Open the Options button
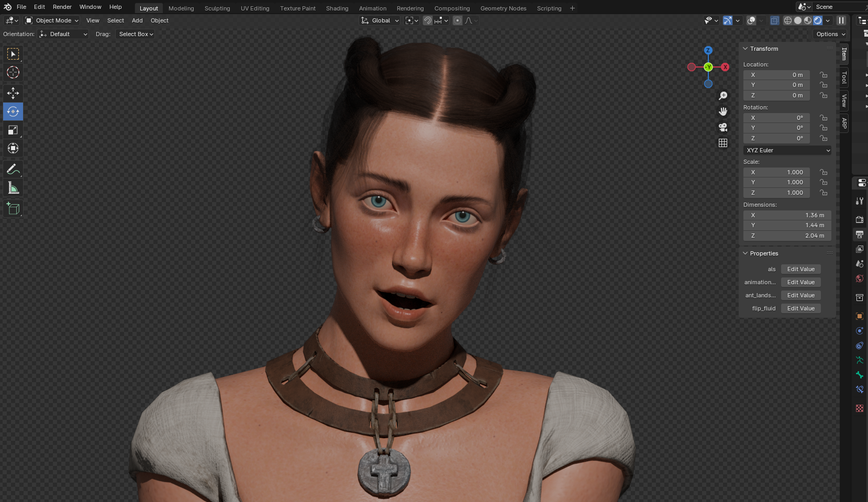The width and height of the screenshot is (868, 502). [x=830, y=34]
